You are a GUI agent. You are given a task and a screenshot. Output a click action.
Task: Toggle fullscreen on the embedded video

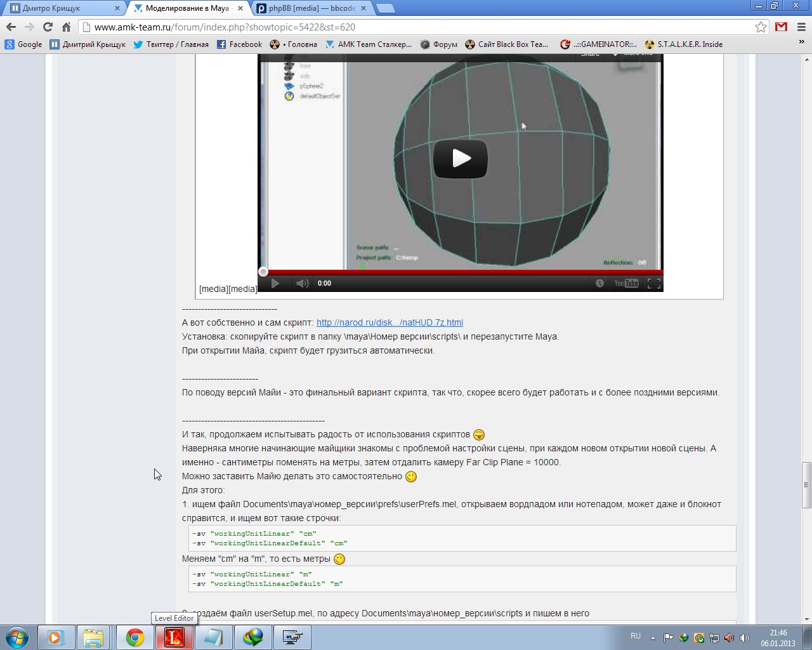(653, 283)
